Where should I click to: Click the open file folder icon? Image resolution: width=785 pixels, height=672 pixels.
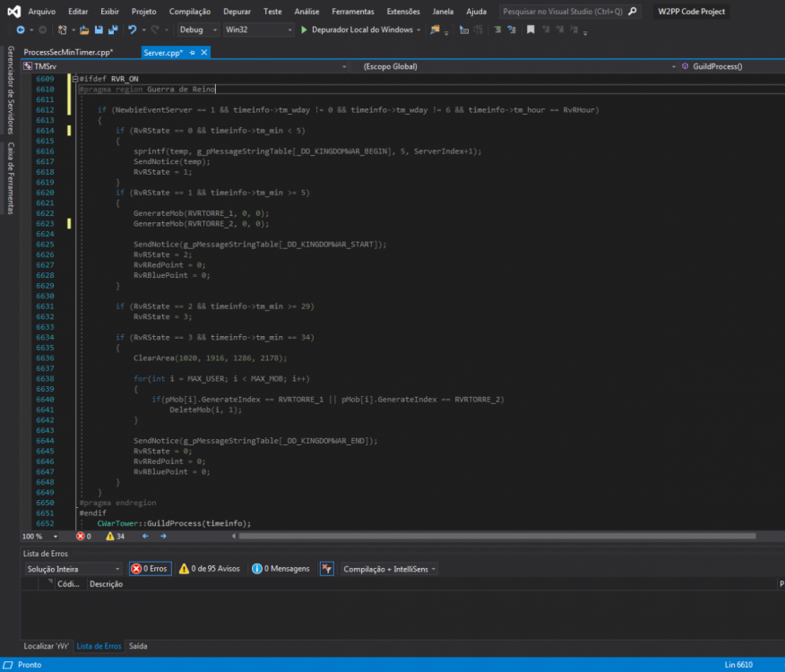[84, 30]
